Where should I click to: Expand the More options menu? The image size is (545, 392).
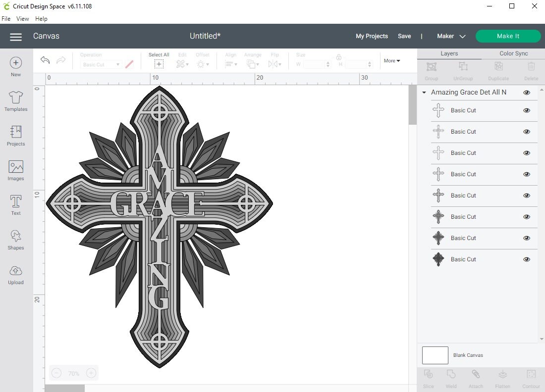(391, 60)
